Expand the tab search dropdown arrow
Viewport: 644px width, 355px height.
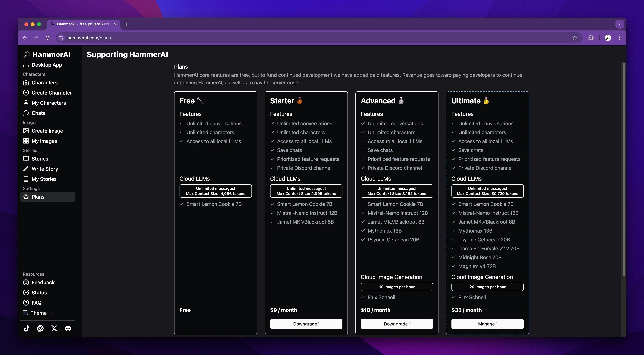point(620,24)
